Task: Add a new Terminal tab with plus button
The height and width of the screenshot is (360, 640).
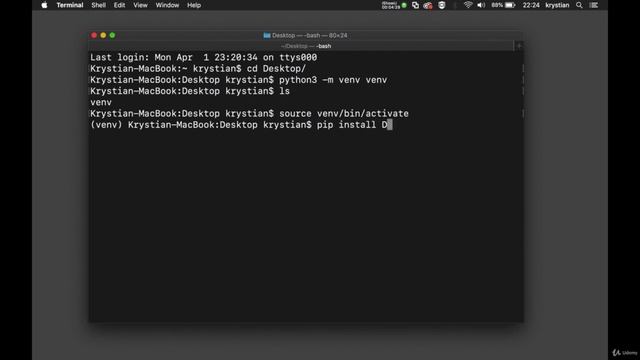Action: pyautogui.click(x=519, y=46)
